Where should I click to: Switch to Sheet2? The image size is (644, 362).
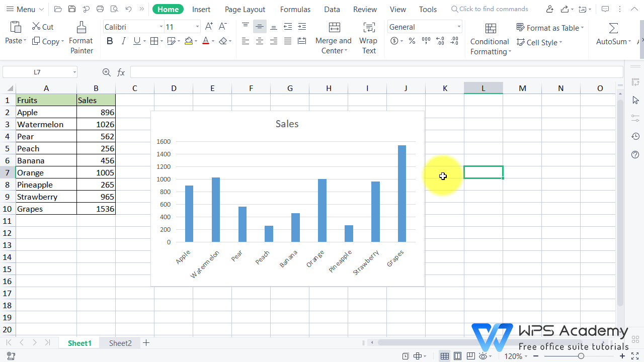coord(120,343)
